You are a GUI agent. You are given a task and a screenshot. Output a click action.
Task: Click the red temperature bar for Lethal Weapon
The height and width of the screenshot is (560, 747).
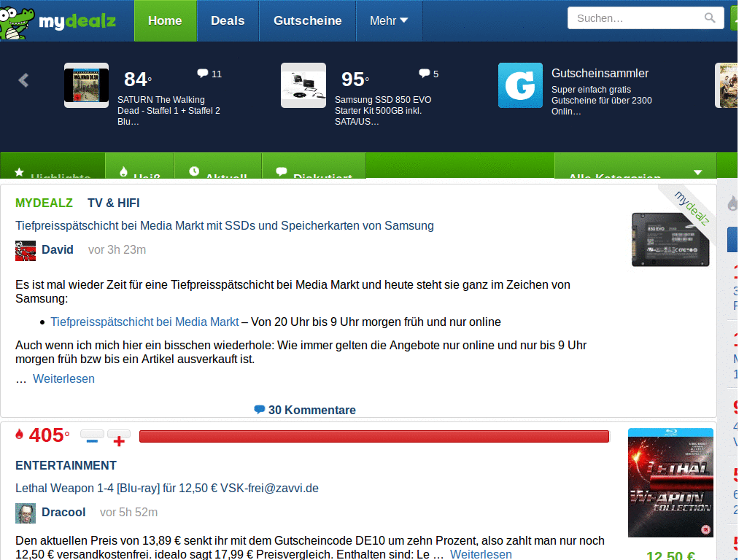374,436
